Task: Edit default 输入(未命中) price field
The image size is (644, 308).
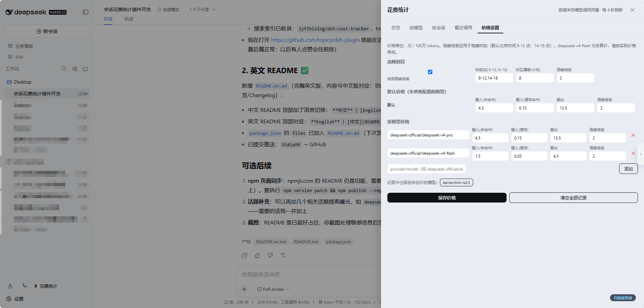Action: pyautogui.click(x=494, y=108)
